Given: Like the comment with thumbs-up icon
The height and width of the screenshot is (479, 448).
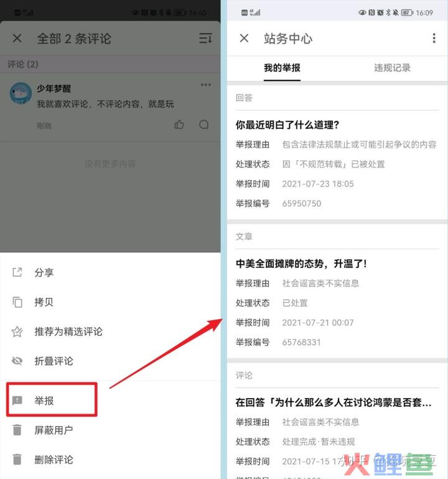Looking at the screenshot, I should click(x=179, y=125).
